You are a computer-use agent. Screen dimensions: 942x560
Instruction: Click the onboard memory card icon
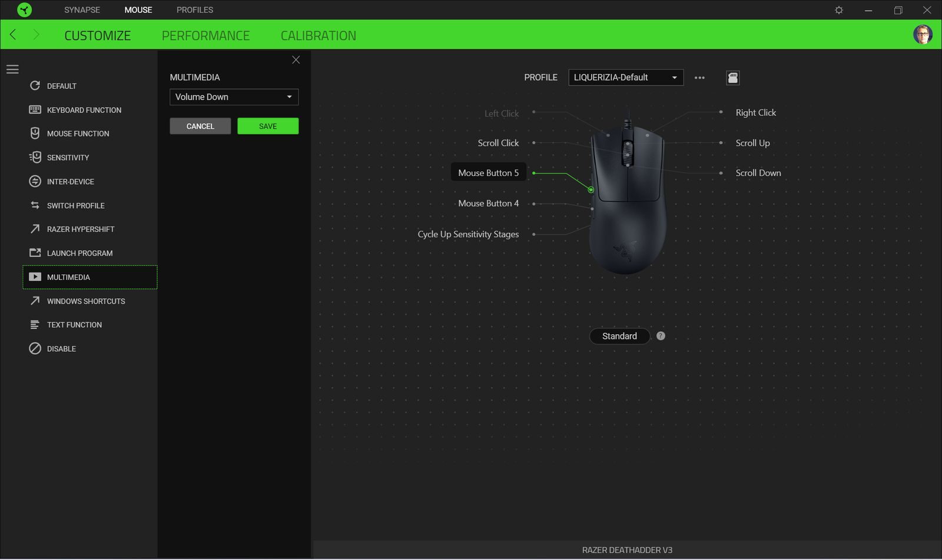[x=732, y=77]
